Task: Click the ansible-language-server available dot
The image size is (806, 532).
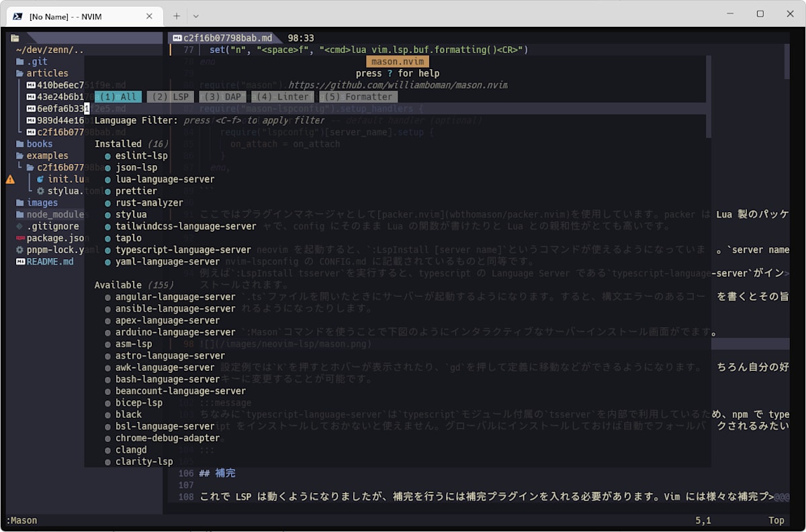Action: tap(108, 308)
